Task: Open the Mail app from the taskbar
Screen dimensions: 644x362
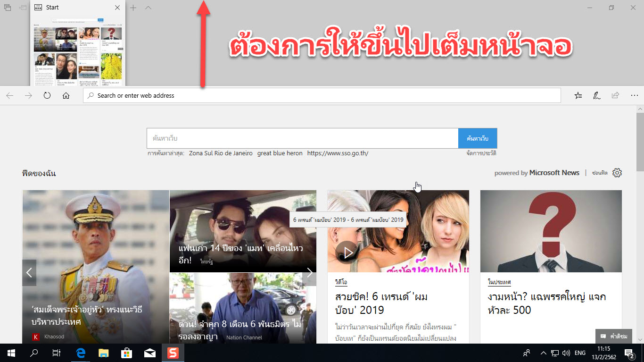Action: pos(150,353)
